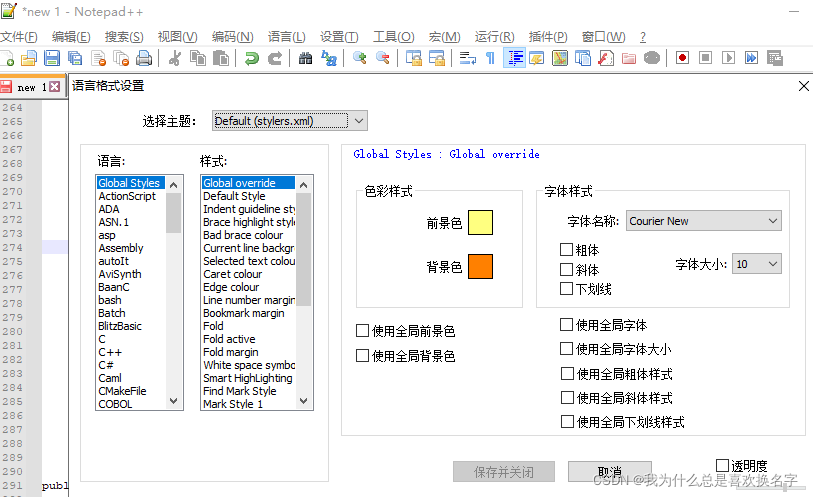813x497 pixels.
Task: Open the 选择主题 theme dropdown
Action: click(290, 121)
